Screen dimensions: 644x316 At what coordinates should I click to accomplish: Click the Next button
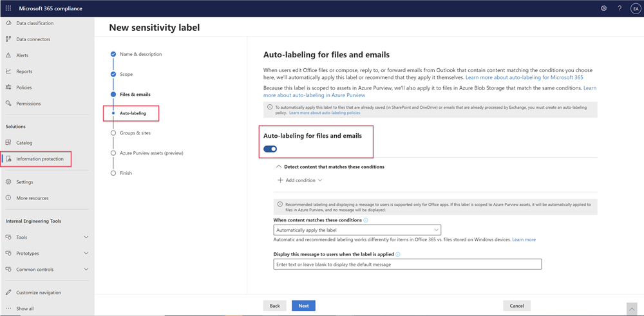303,306
